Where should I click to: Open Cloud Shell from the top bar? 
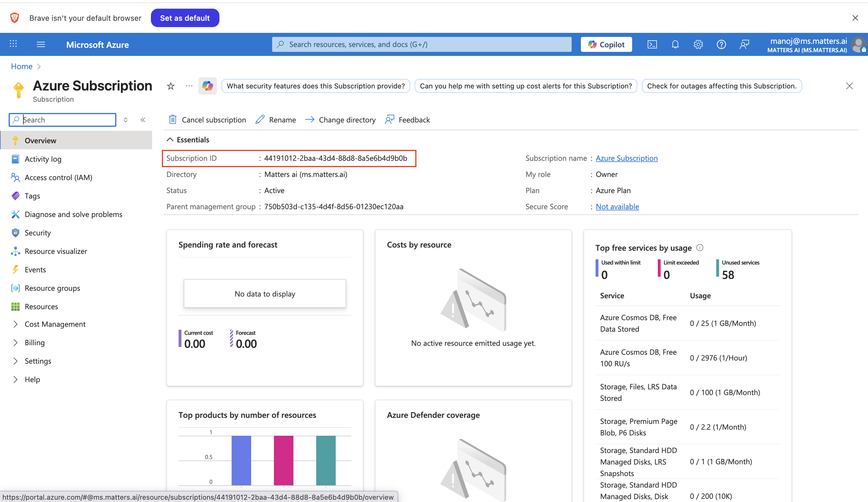652,44
